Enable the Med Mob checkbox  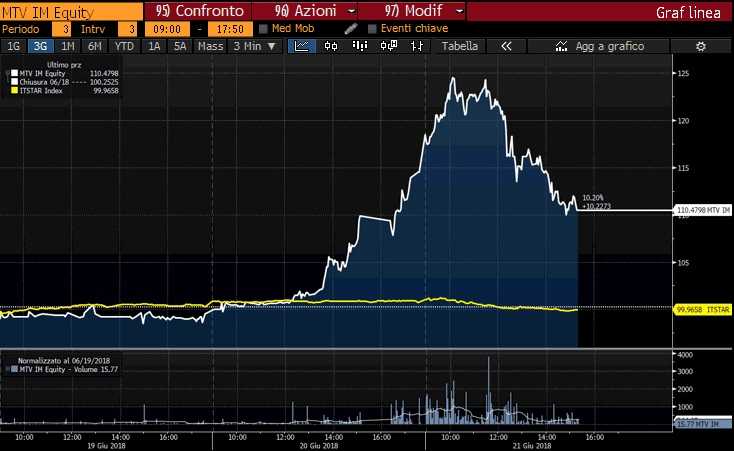[x=261, y=28]
